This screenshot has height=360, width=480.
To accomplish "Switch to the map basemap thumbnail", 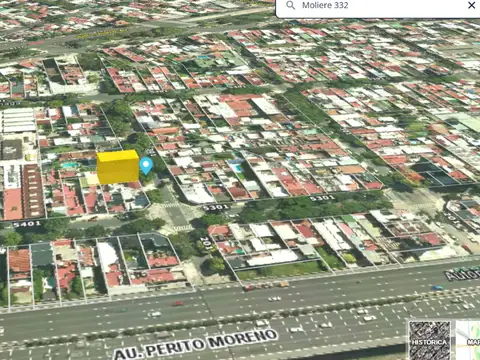I will click(x=468, y=340).
